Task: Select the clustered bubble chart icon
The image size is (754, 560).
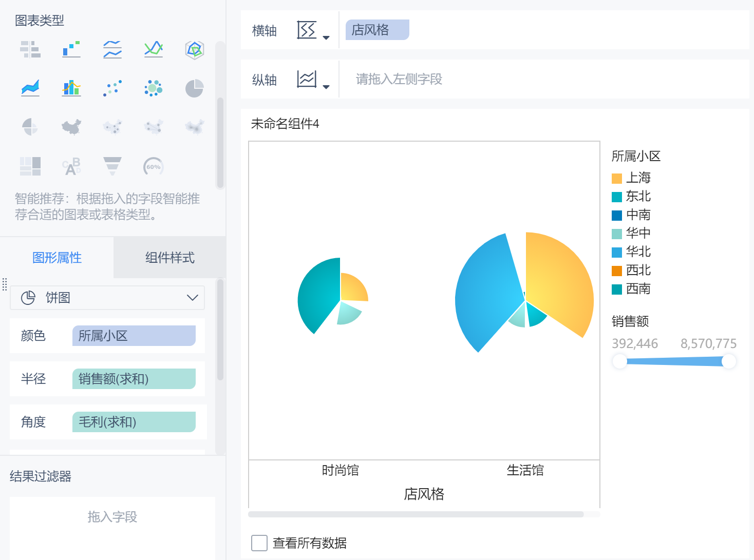Action: [154, 88]
